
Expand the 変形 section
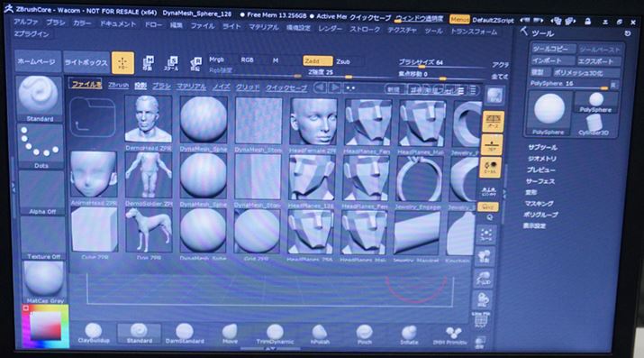[x=531, y=192]
